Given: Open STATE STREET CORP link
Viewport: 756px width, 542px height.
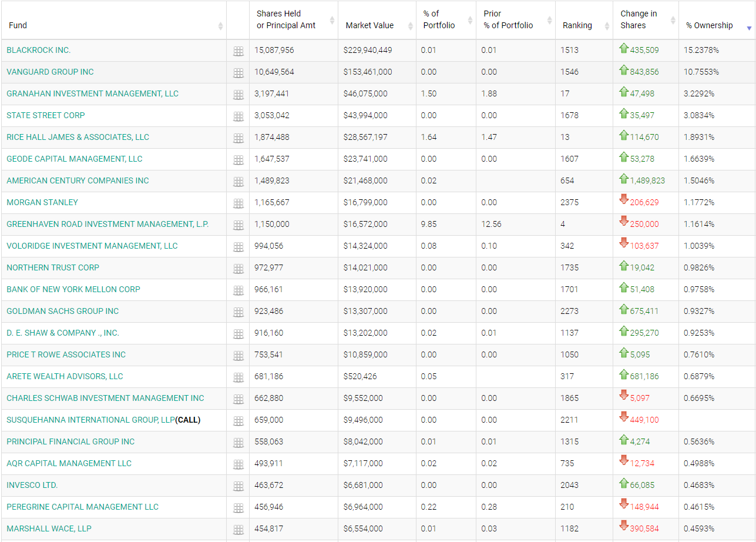Looking at the screenshot, I should (x=46, y=116).
